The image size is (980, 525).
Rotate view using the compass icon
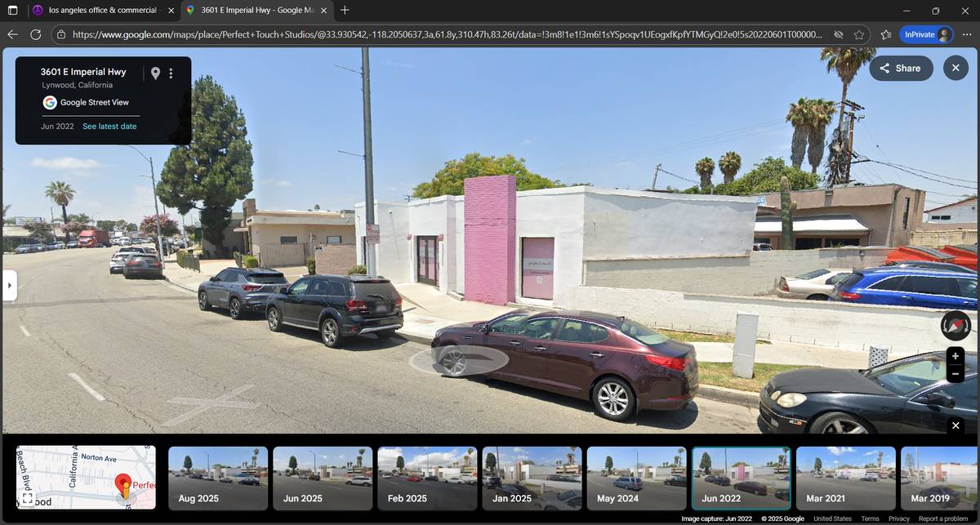[x=955, y=326]
